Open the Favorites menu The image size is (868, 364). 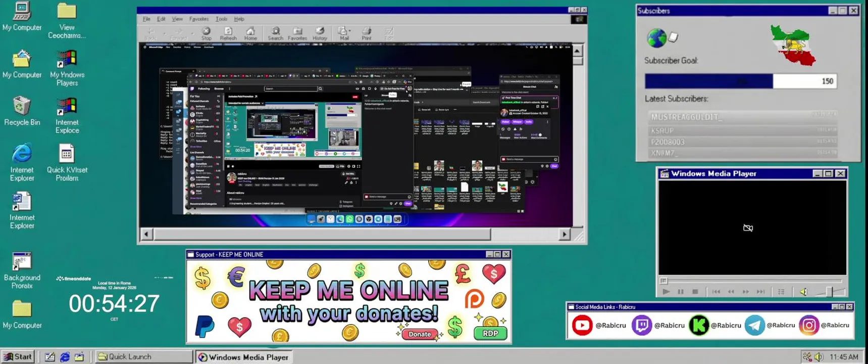pyautogui.click(x=199, y=19)
